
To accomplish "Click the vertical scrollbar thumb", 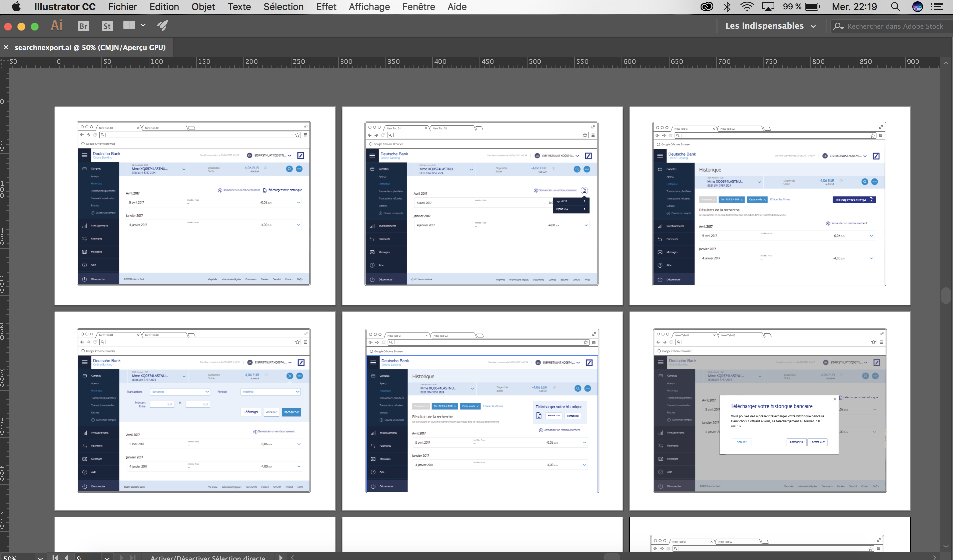I will click(x=946, y=296).
